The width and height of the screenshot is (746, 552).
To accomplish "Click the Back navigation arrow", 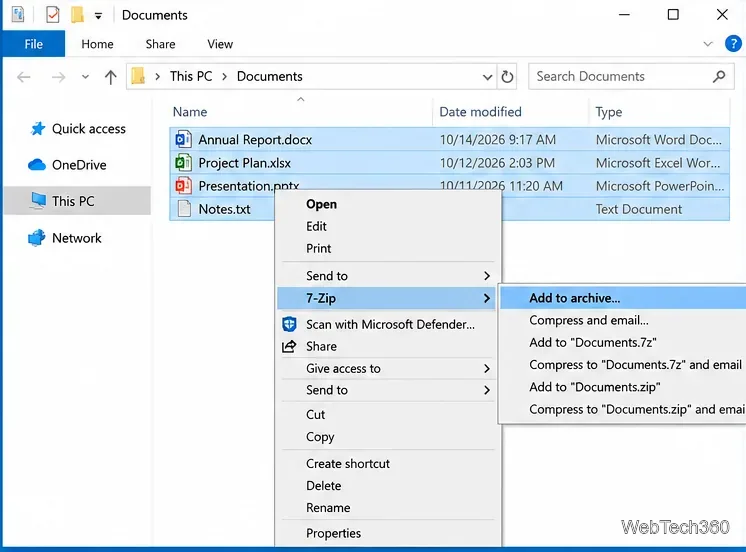I will 24,77.
